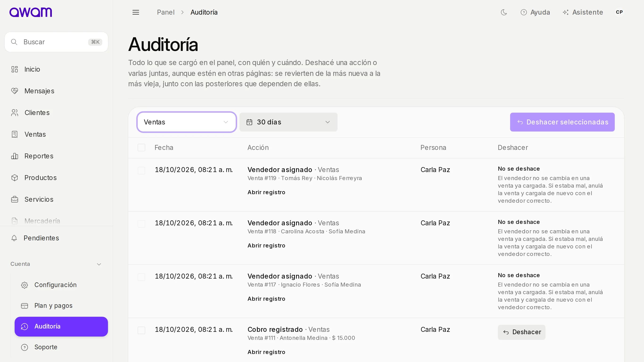The width and height of the screenshot is (644, 362).
Task: Click the Persona column header
Action: pos(433,148)
